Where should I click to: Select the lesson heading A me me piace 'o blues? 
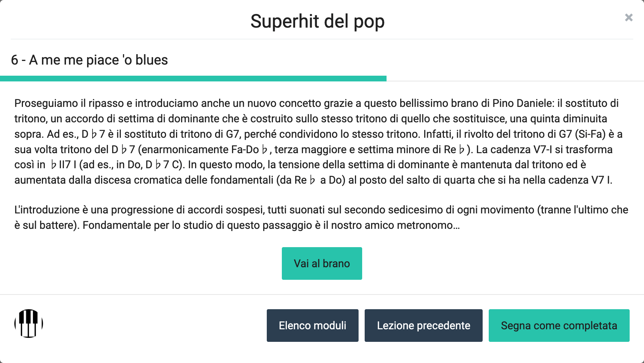[x=98, y=60]
